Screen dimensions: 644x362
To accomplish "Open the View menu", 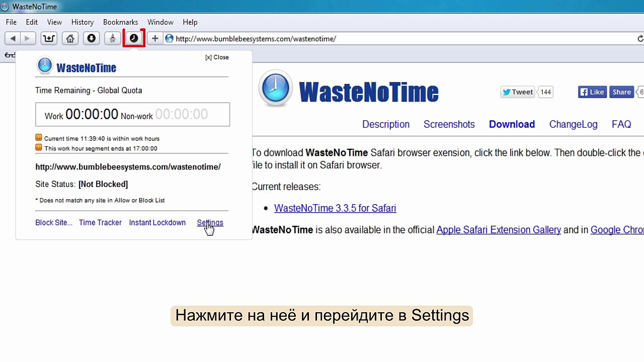I will (x=54, y=22).
